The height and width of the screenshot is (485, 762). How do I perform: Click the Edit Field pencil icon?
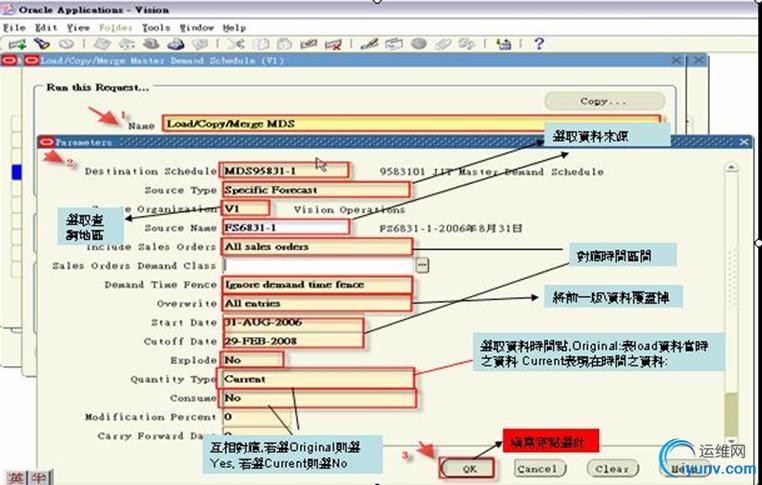(x=369, y=44)
